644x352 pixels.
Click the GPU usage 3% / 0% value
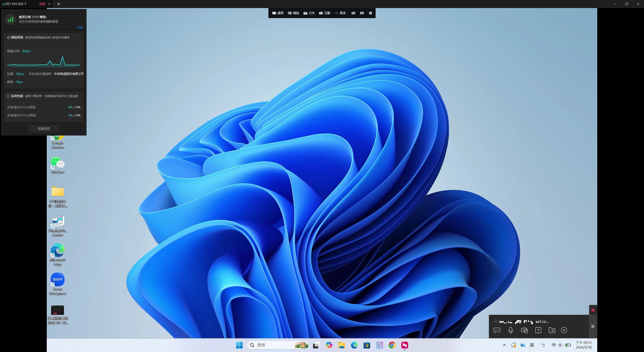[x=74, y=115]
